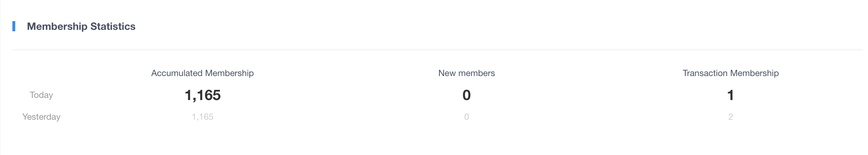Select the Accumulated Membership column label
The image size is (868, 155).
[x=202, y=73]
